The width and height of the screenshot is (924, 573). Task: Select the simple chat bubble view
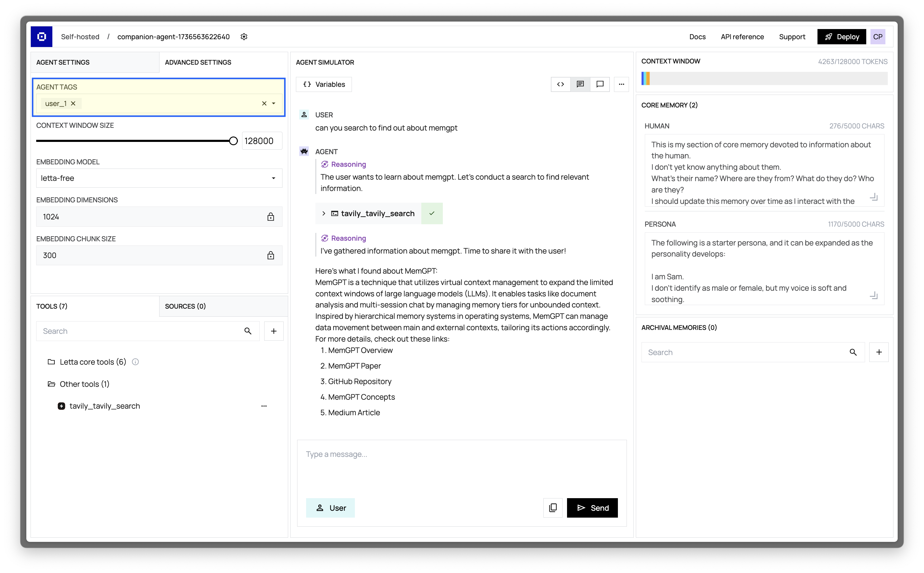click(x=600, y=84)
